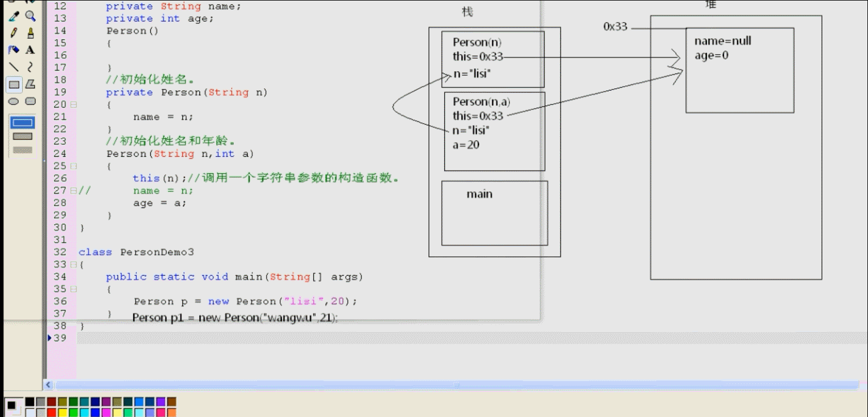
Task: Click the "class PersonDemo3" code line
Action: [x=137, y=252]
